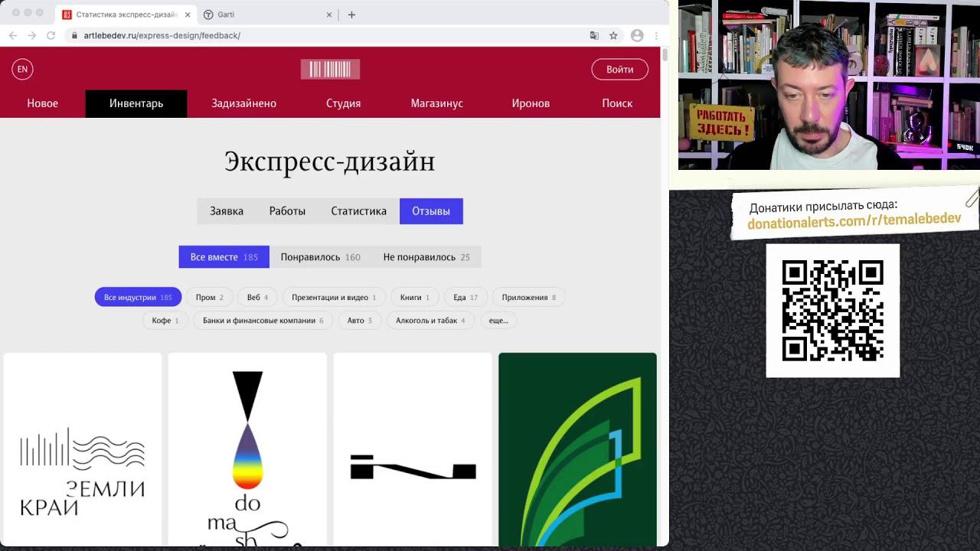Bookmark the page via the star icon
Screen dimensions: 980x551
612,35
